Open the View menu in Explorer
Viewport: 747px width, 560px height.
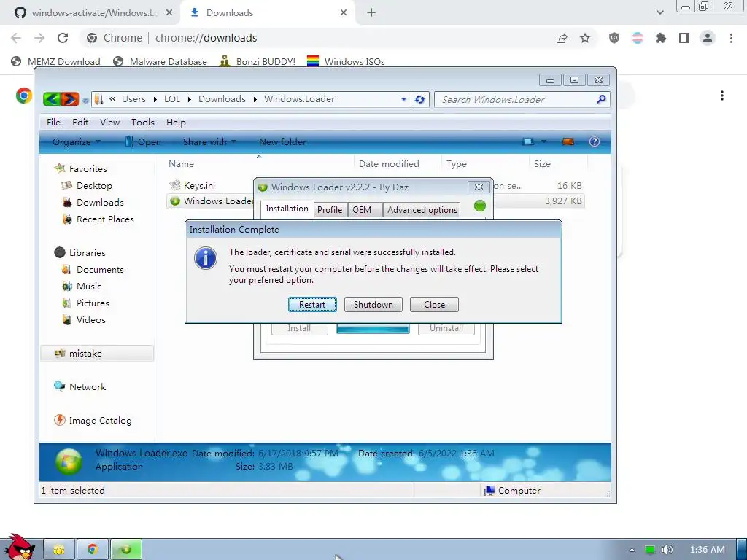109,122
